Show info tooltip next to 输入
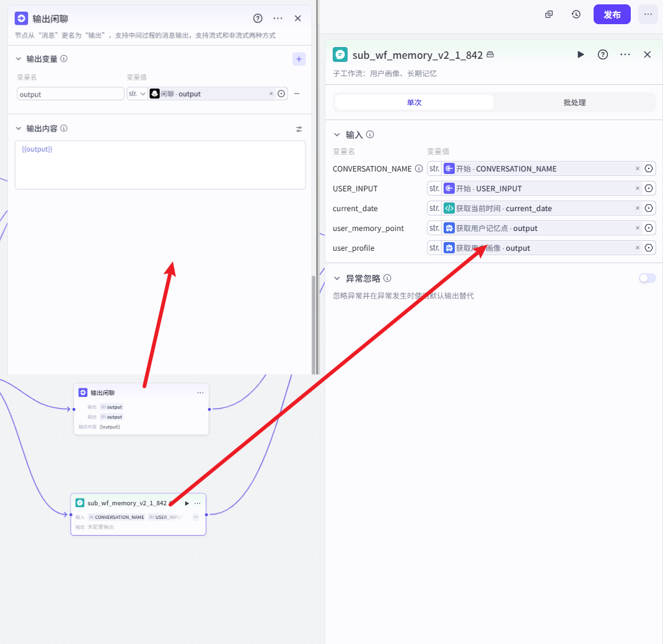Screen dimensions: 663x644 pos(370,135)
